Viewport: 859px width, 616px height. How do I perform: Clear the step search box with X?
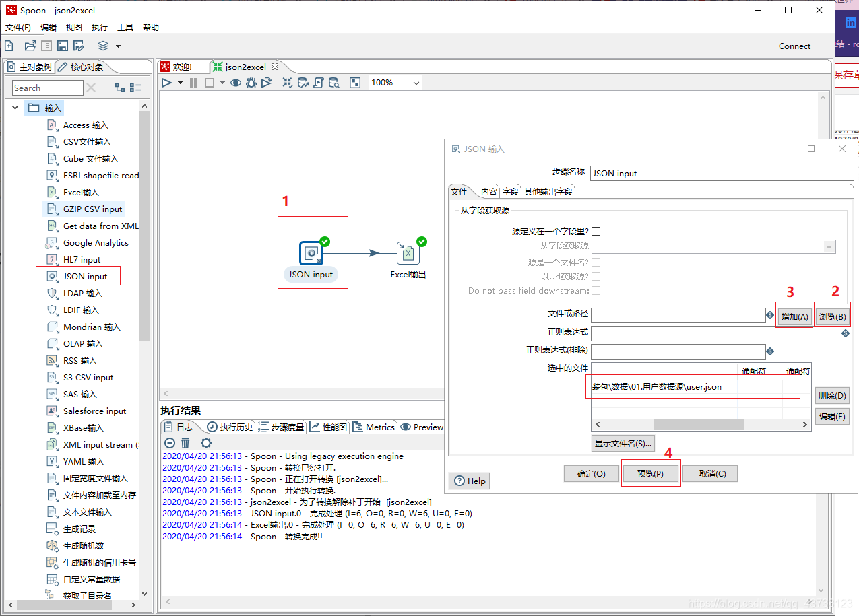[x=92, y=88]
